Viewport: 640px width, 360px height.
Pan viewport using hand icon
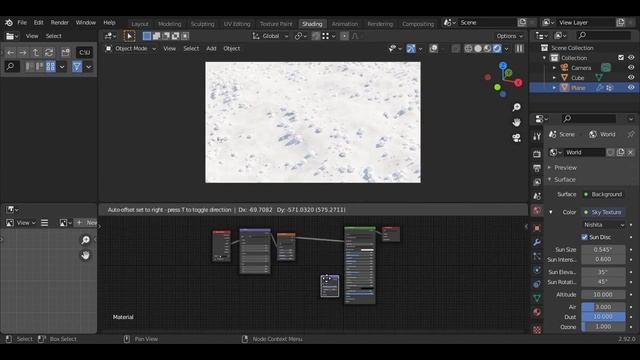coord(516,122)
